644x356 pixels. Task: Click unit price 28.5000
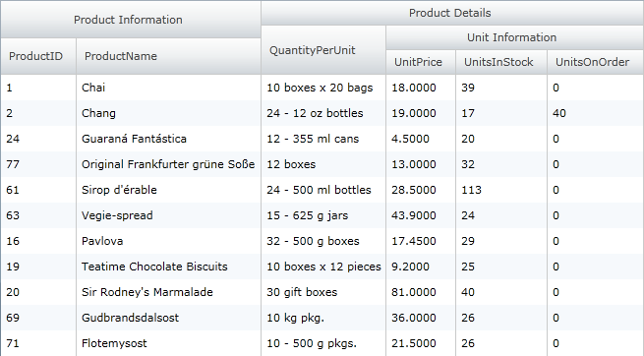point(421,190)
